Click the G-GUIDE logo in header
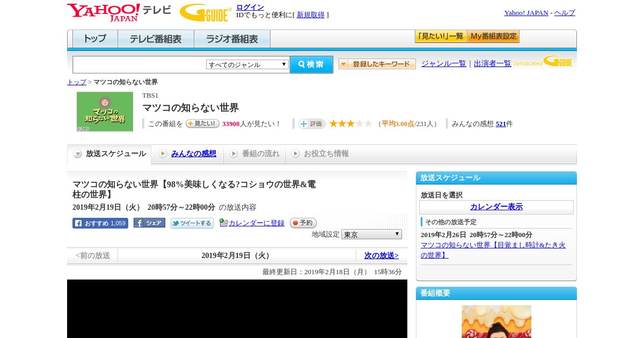The image size is (644, 338). (x=206, y=13)
